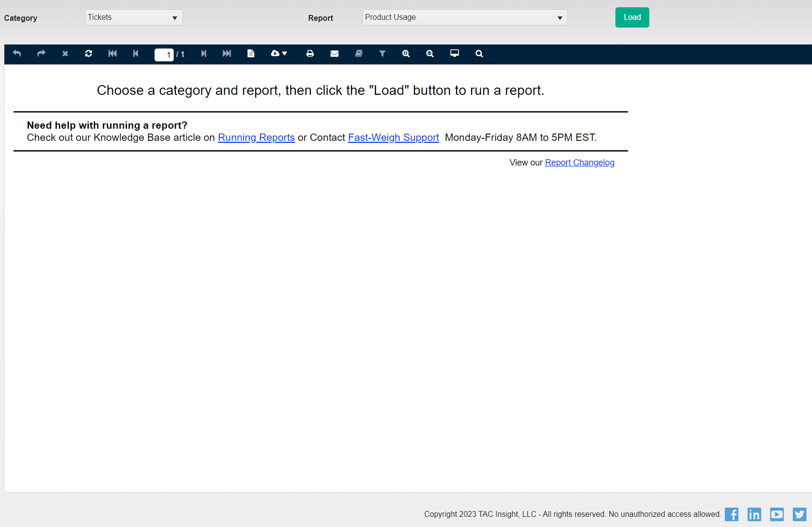Expand the Category dropdown showing Tickets
Image resolution: width=812 pixels, height=527 pixels.
coord(134,18)
